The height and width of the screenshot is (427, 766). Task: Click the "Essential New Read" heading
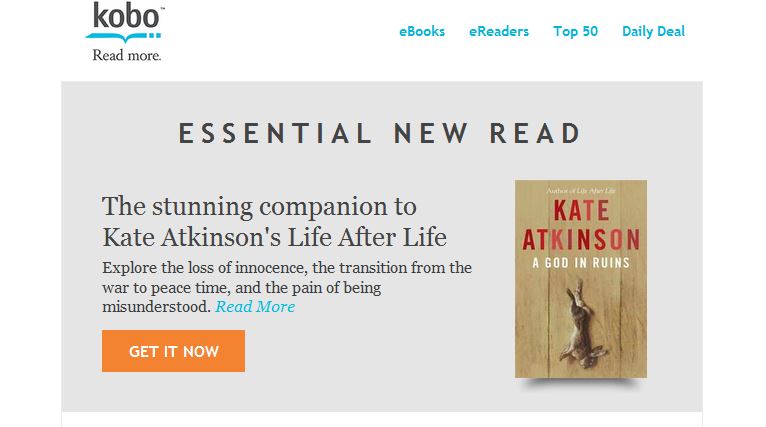point(380,133)
